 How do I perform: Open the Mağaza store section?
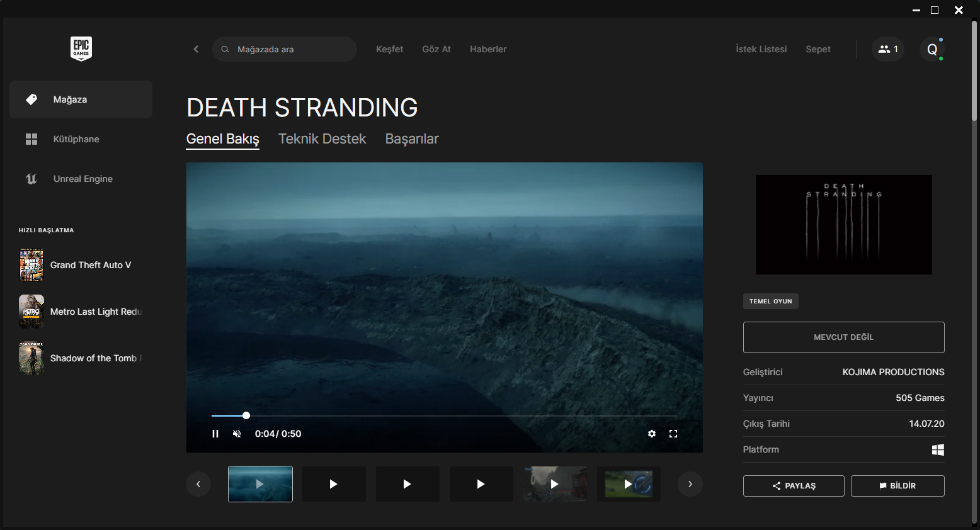pyautogui.click(x=81, y=99)
